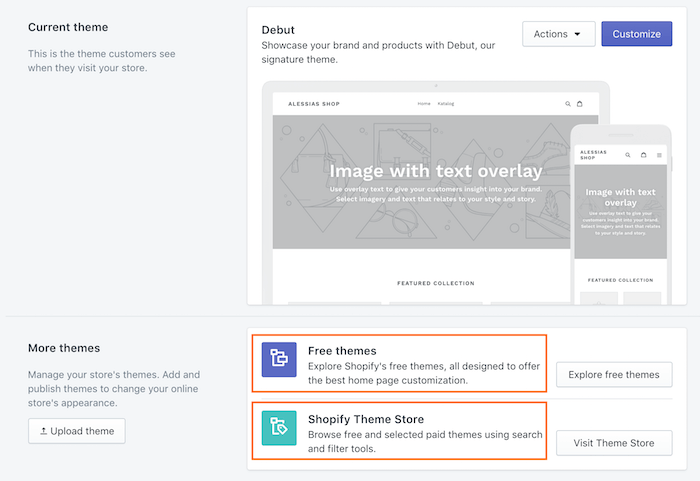Screen dimensions: 700x481
Task: Click Home link in desktop preview
Action: [424, 104]
